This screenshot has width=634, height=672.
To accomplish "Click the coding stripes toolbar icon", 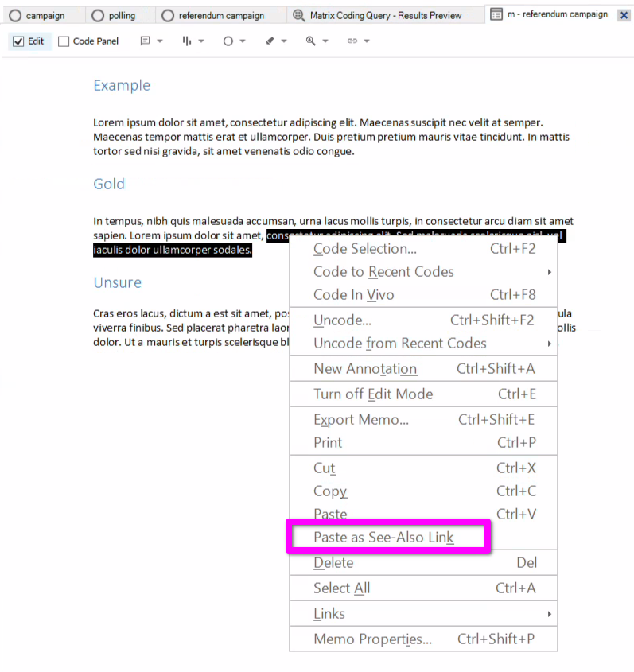I will pos(188,41).
